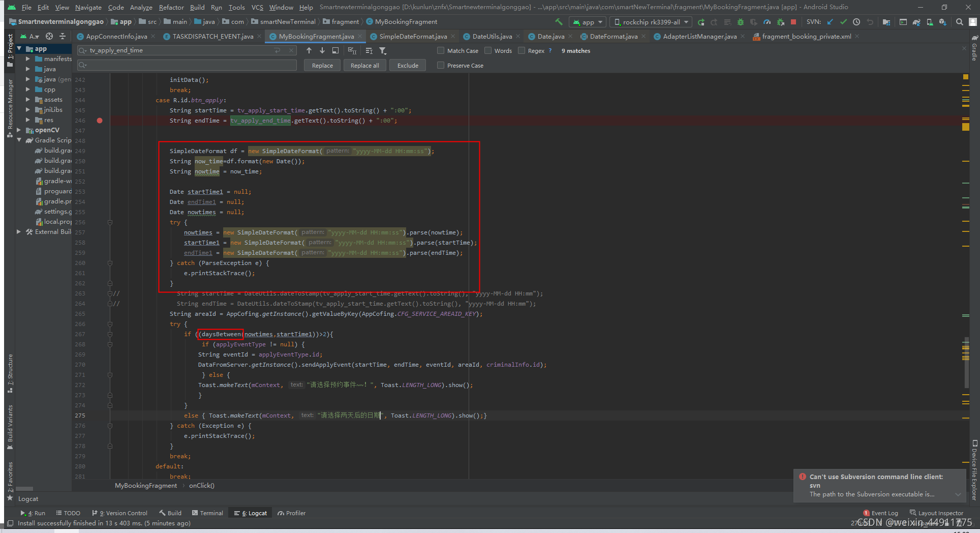Viewport: 980px width, 533px height.
Task: Open the Project Structure icon
Action: pos(886,22)
